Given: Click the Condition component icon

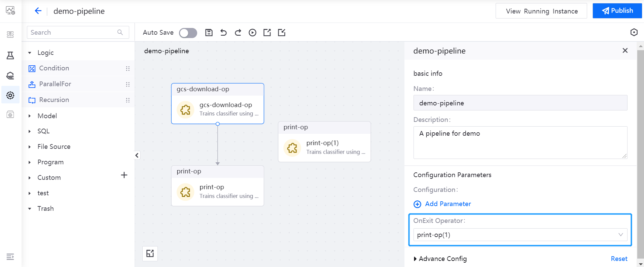Looking at the screenshot, I should pyautogui.click(x=32, y=69).
